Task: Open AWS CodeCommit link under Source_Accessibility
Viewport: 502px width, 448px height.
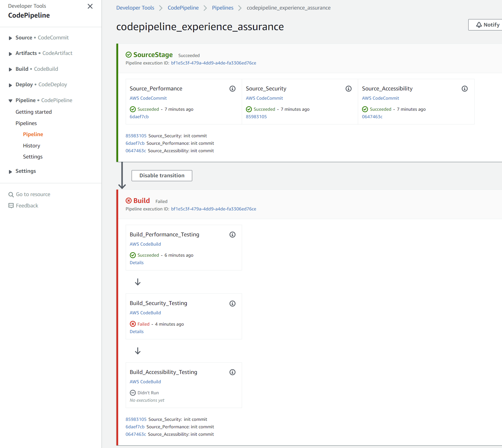Action: pos(381,98)
